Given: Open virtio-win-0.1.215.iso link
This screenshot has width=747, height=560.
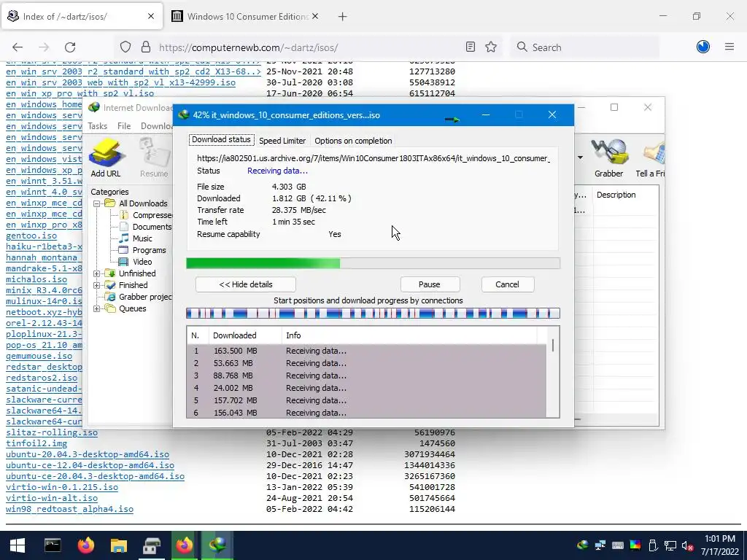Looking at the screenshot, I should [x=62, y=487].
